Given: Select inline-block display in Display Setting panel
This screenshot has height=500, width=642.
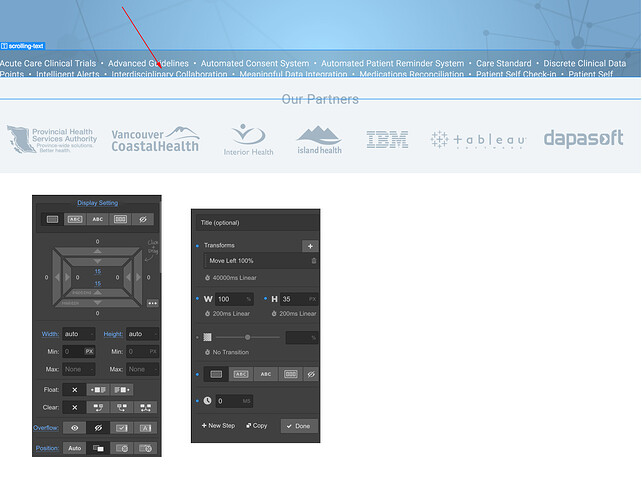Looking at the screenshot, I should (75, 219).
